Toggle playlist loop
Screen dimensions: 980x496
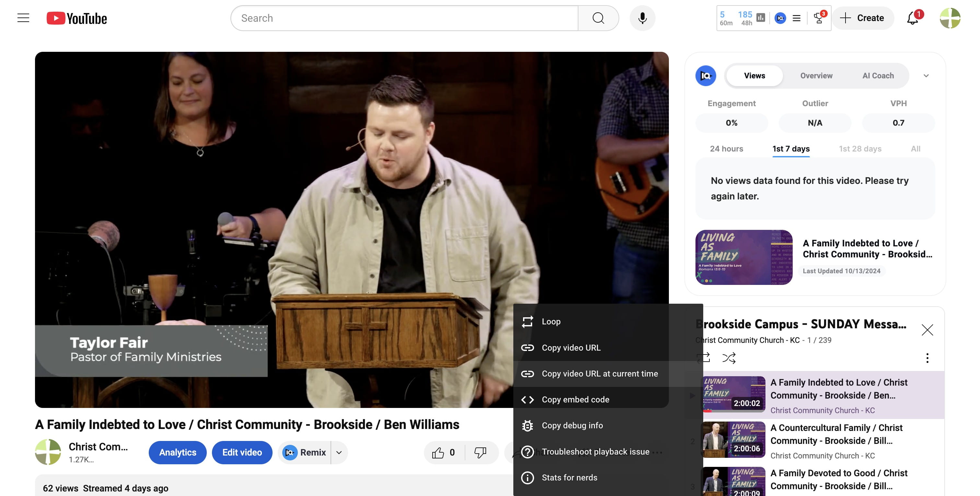pos(703,358)
